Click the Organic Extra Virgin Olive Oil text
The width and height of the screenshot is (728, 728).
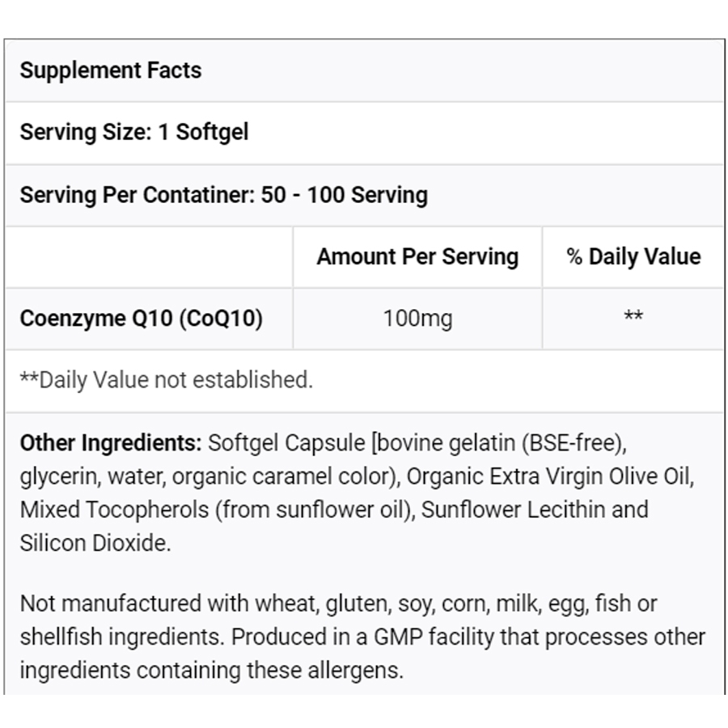(549, 476)
